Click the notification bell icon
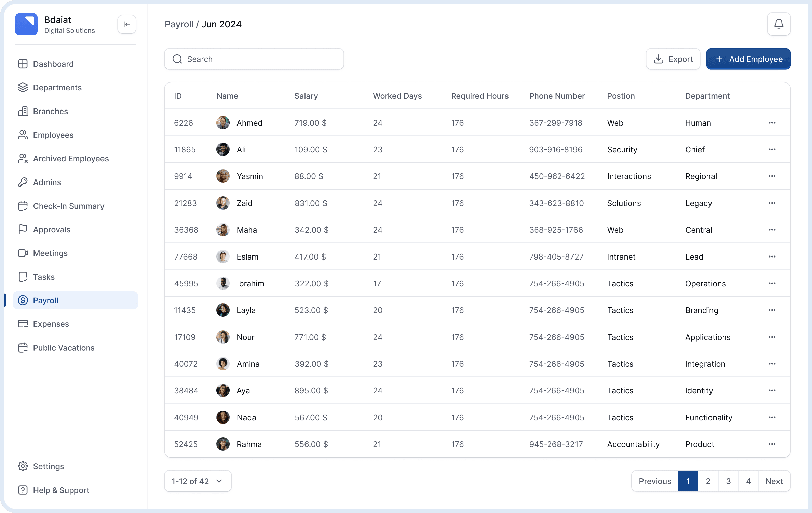Image resolution: width=812 pixels, height=513 pixels. (x=778, y=24)
